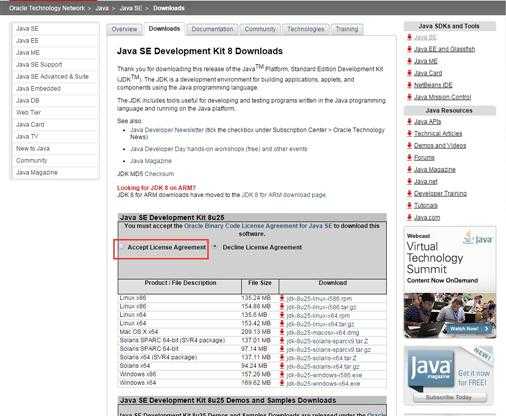Click the 209.13 MB file size cell
The height and width of the screenshot is (416, 506).
(x=256, y=332)
